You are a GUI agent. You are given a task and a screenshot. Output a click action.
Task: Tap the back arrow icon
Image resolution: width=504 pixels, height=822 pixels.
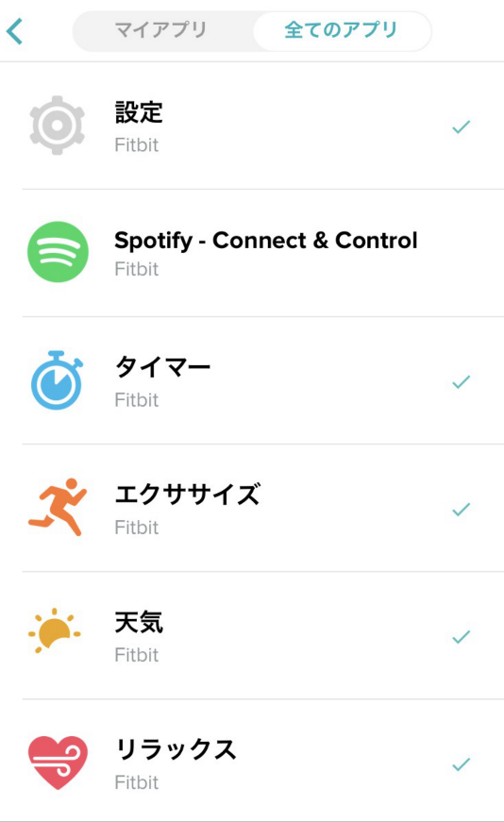coord(15,31)
